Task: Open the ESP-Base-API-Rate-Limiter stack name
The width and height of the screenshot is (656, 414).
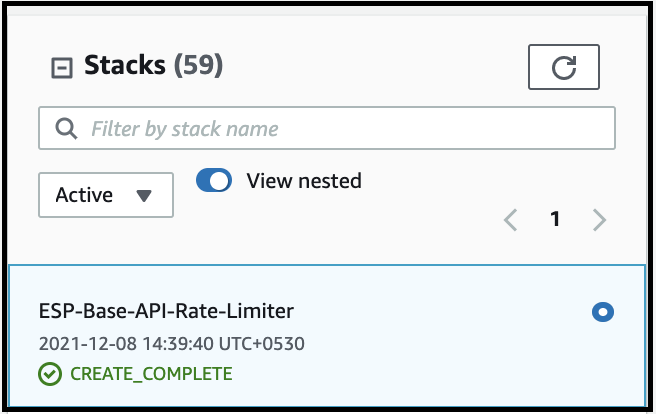Action: [x=166, y=311]
